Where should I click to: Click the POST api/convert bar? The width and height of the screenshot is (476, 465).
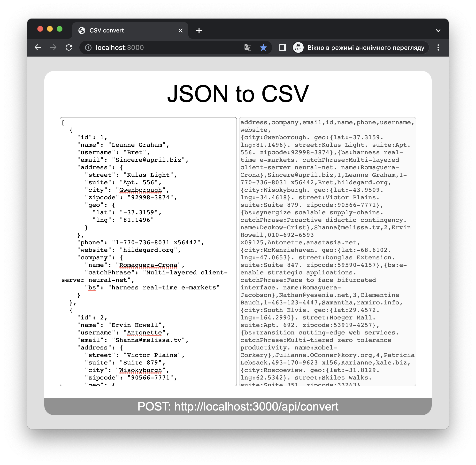click(238, 406)
